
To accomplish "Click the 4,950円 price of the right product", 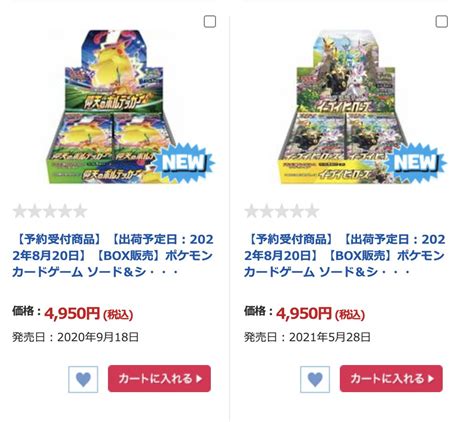I will 304,313.
